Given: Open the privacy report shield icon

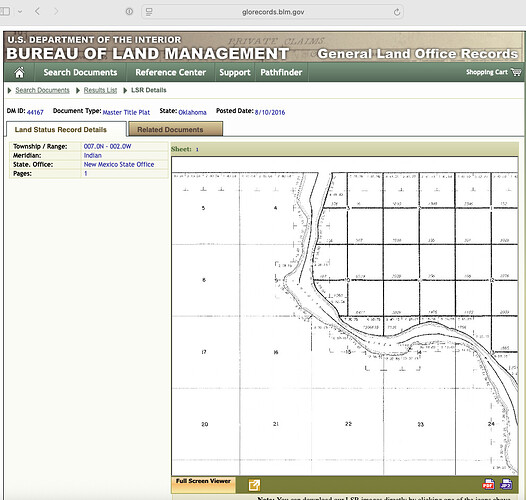Looking at the screenshot, I should click(129, 12).
